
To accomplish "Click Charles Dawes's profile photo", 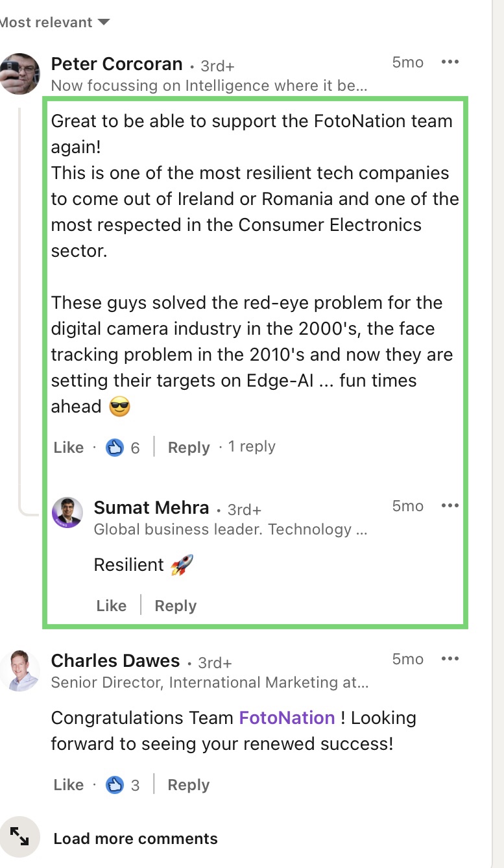I will point(20,670).
